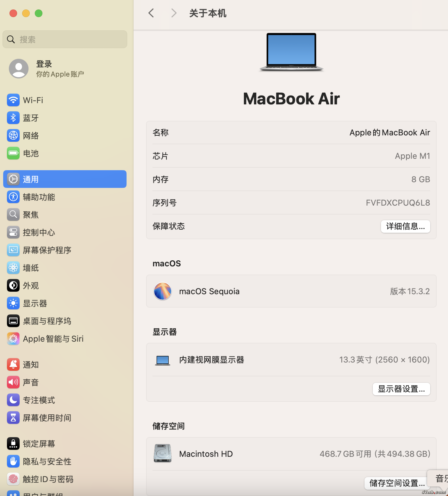Viewport: 448px width, 496px height.
Task: Open the 触控ID与密码 fingerprint icon
Action: (x=13, y=479)
